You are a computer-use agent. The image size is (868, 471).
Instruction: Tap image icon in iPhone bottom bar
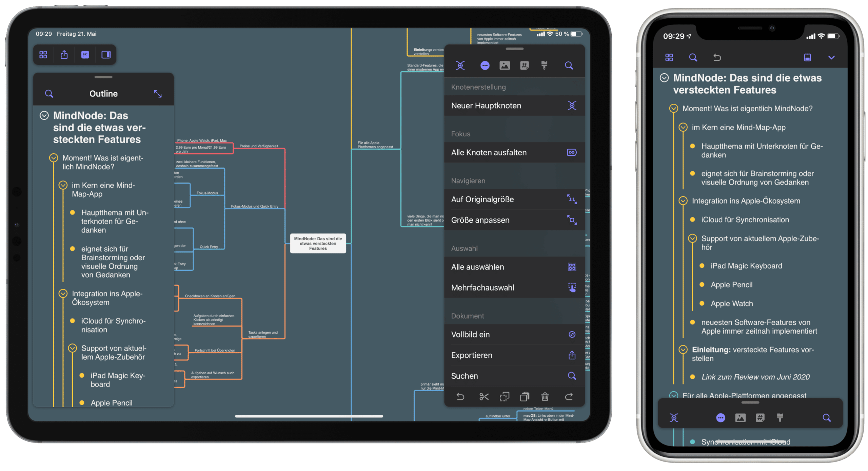tap(740, 417)
